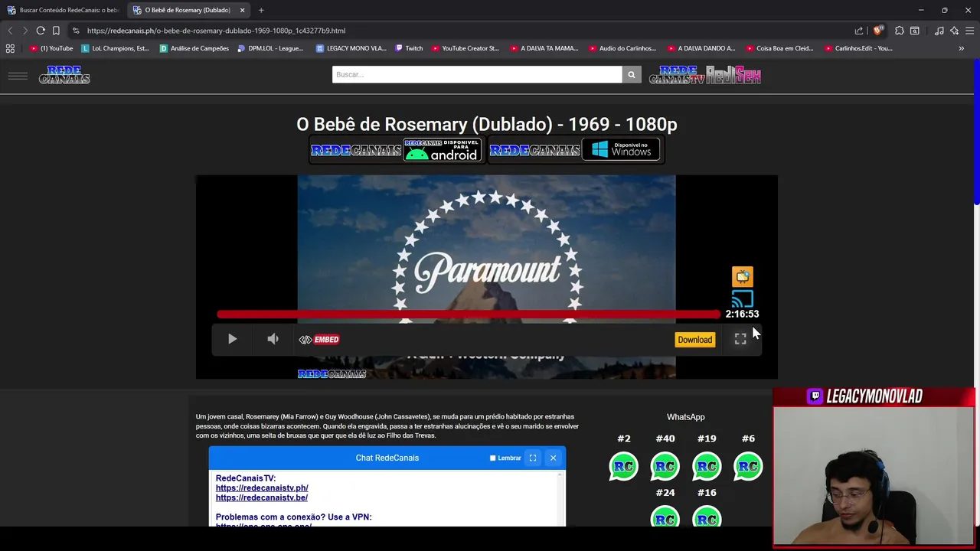Go back to previous page

coord(10,31)
